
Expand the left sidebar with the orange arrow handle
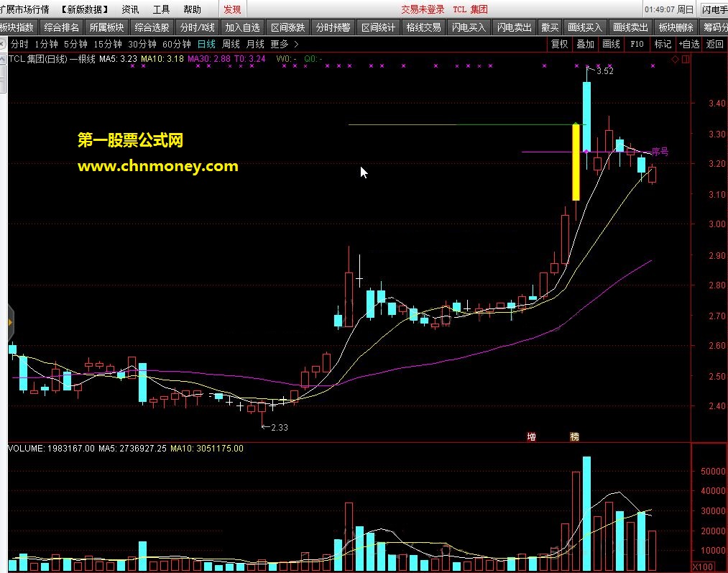coord(11,322)
